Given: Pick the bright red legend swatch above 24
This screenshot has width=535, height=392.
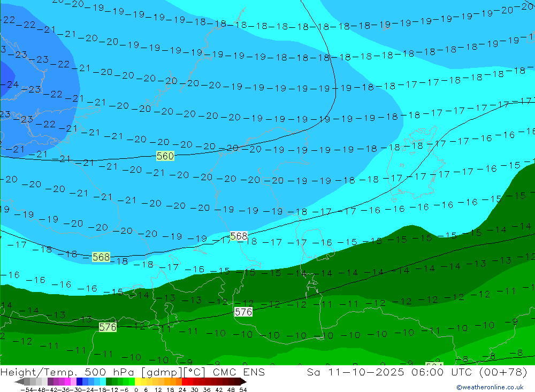Looking at the screenshot, I should pos(185,381).
